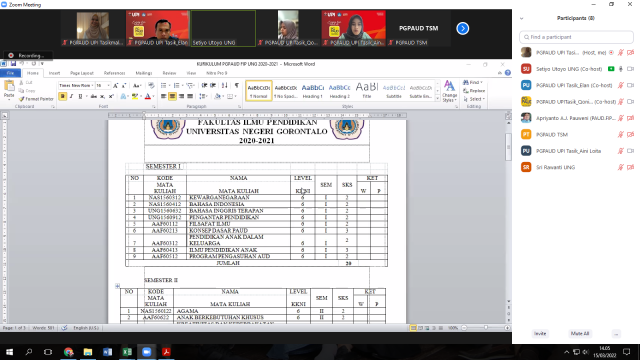Click the Decrease Indent icon
The height and width of the screenshot is (360, 640).
coord(204,85)
